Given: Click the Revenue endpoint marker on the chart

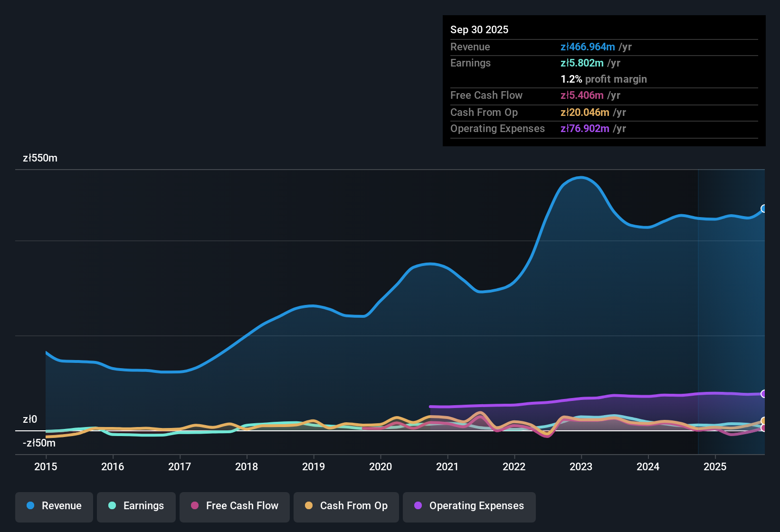Looking at the screenshot, I should (x=764, y=208).
